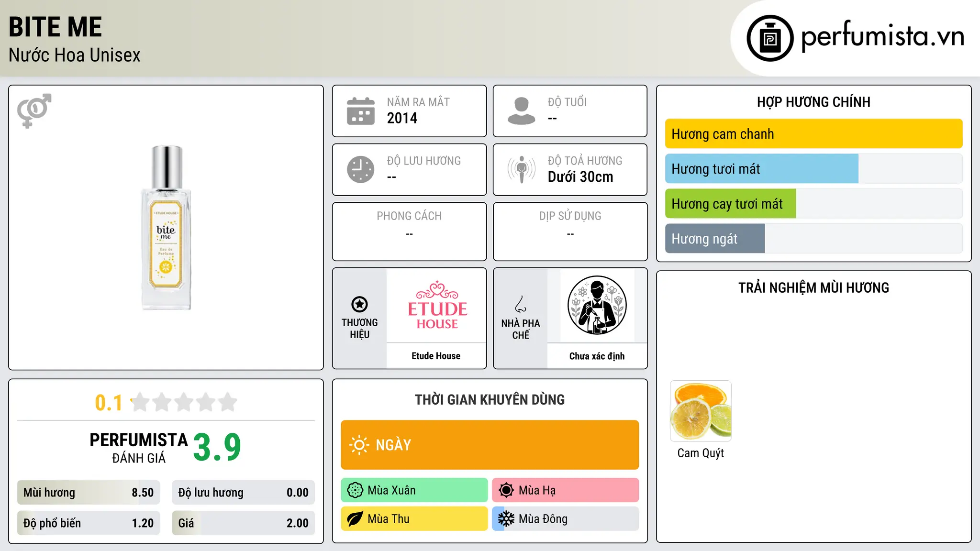Select the Mùa Đông season bar
The image size is (980, 551).
pos(565,519)
